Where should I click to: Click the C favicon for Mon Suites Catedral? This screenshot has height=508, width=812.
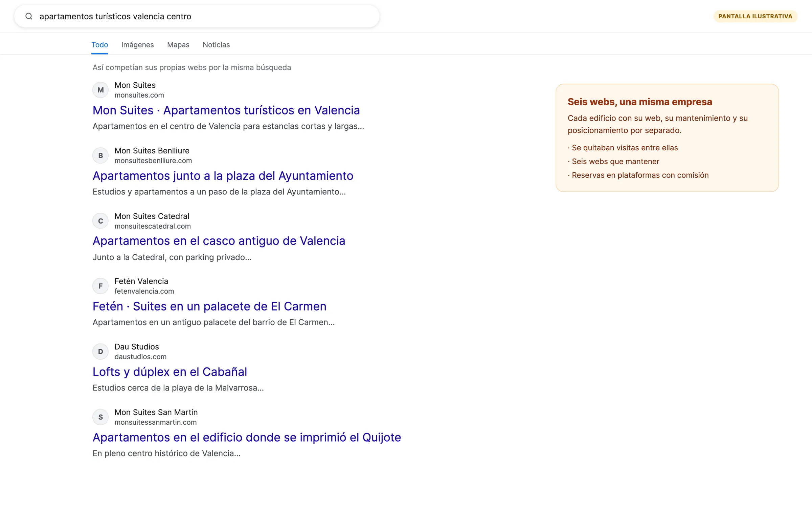tap(100, 221)
